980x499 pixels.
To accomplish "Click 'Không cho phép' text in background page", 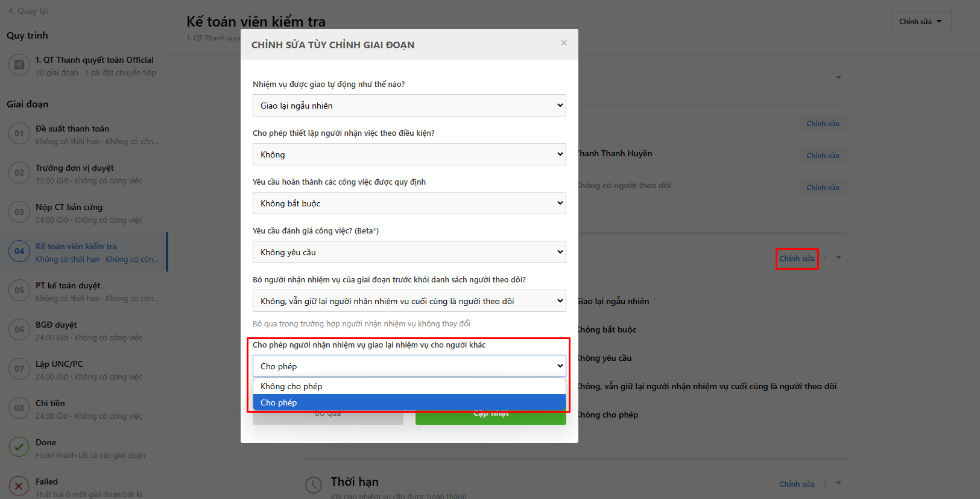I will pos(608,415).
